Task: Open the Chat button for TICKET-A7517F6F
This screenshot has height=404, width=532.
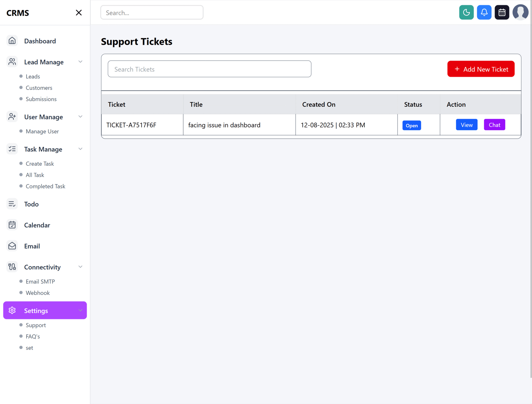Action: pyautogui.click(x=494, y=125)
